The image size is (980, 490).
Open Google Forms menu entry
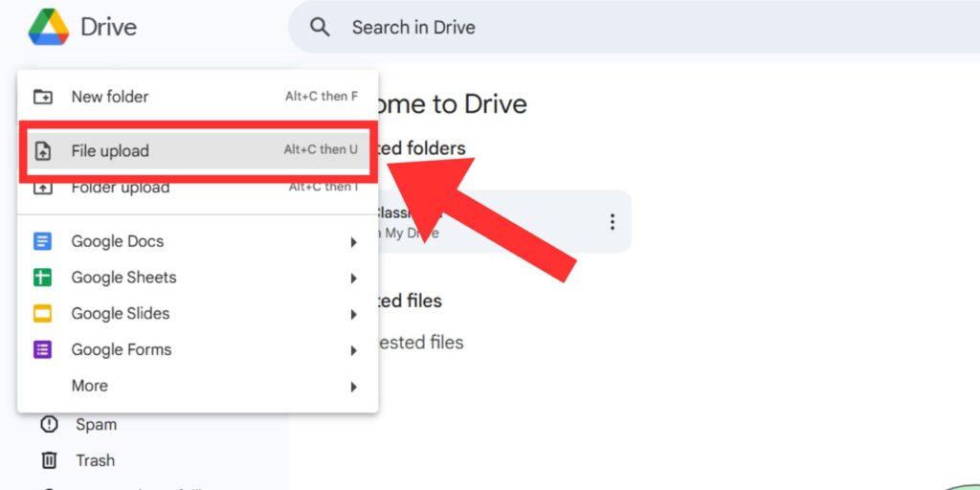click(197, 349)
